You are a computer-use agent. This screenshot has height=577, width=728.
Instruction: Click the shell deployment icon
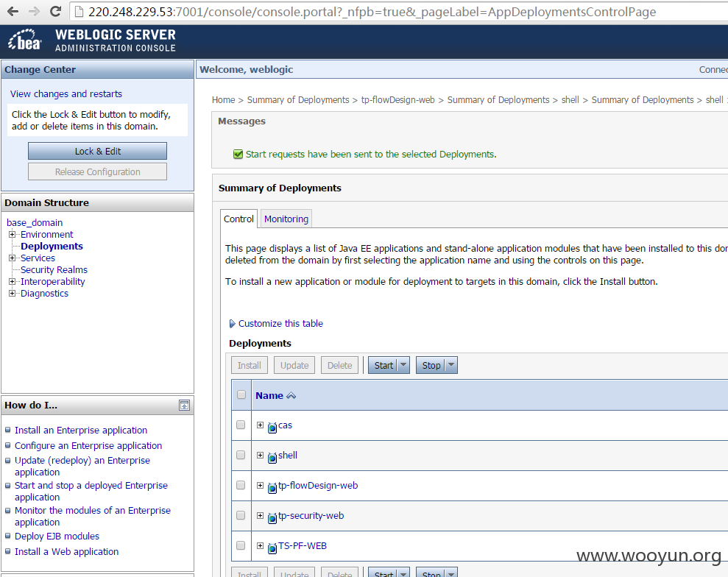point(272,457)
